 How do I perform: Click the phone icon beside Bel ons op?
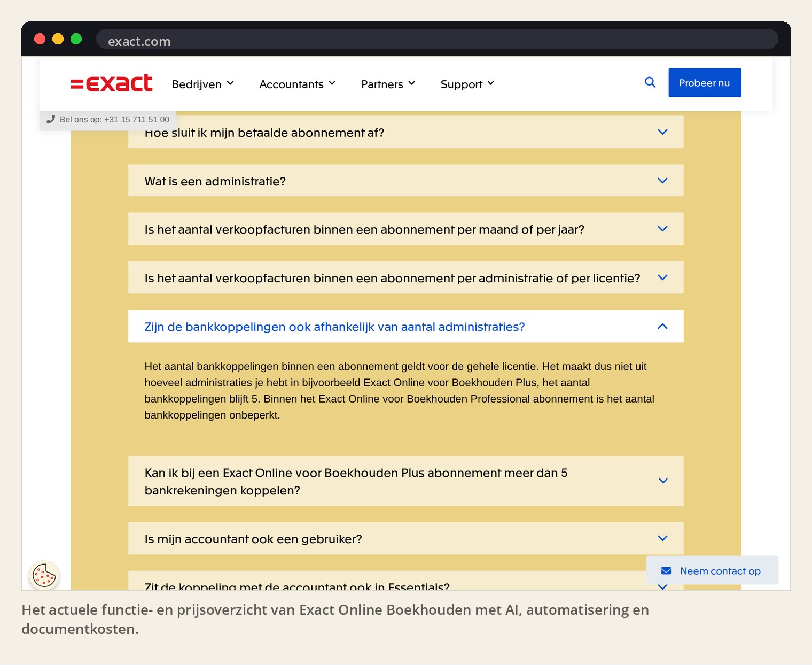(51, 120)
